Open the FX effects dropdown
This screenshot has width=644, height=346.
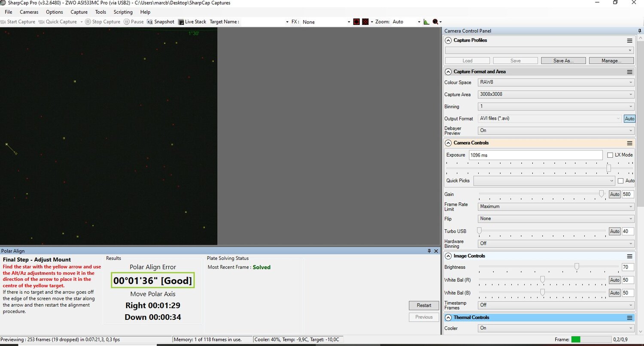click(x=326, y=22)
